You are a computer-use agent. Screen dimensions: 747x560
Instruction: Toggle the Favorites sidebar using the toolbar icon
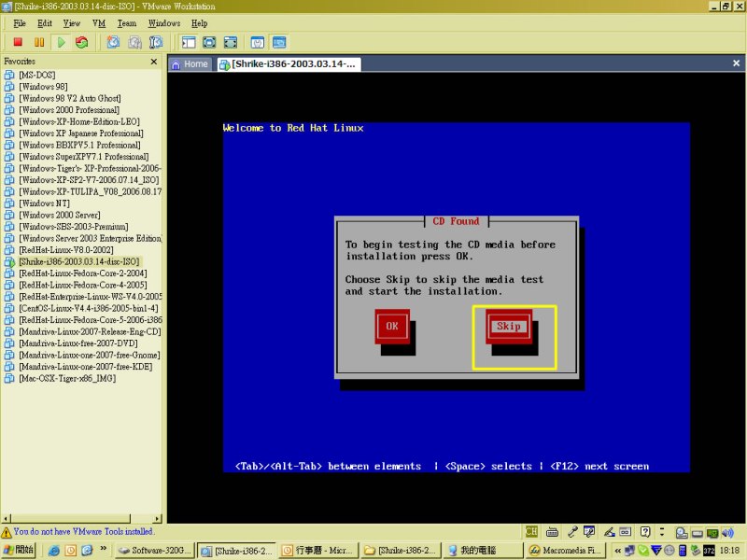[x=189, y=42]
